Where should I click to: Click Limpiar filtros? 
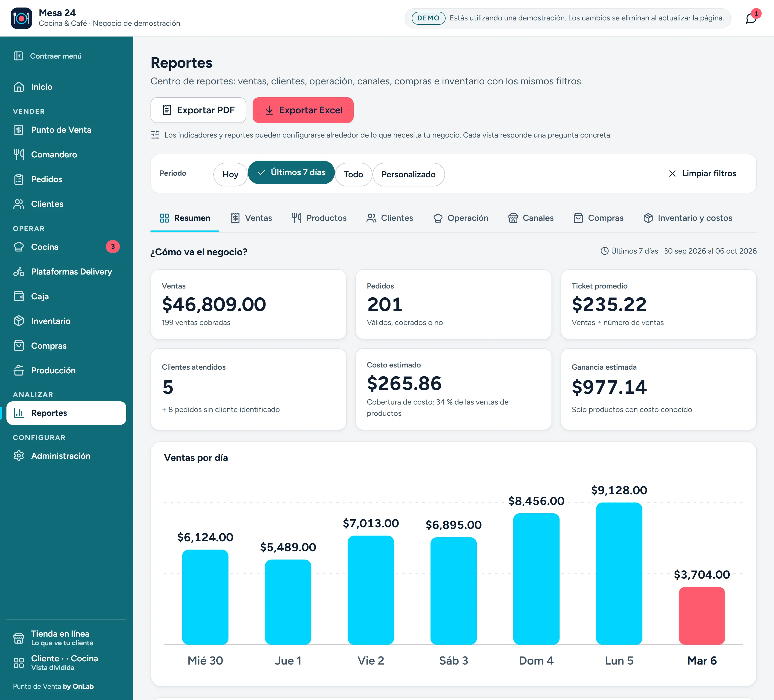coord(702,174)
